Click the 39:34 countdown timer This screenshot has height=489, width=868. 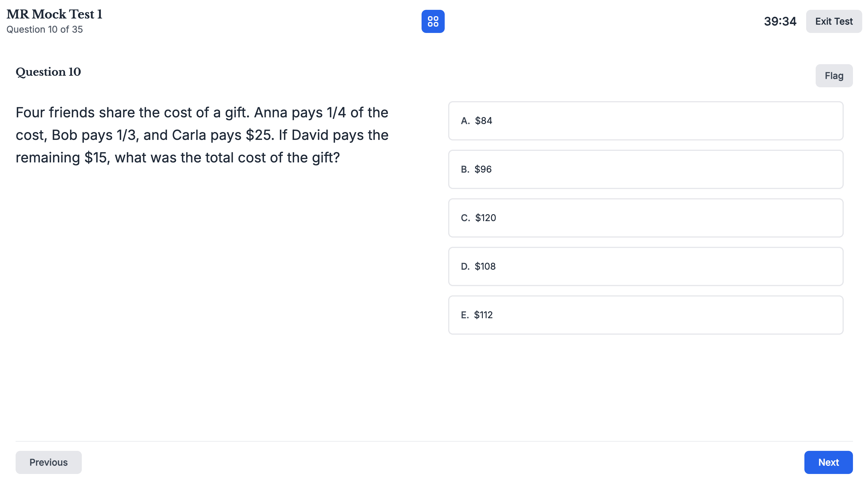(x=781, y=21)
